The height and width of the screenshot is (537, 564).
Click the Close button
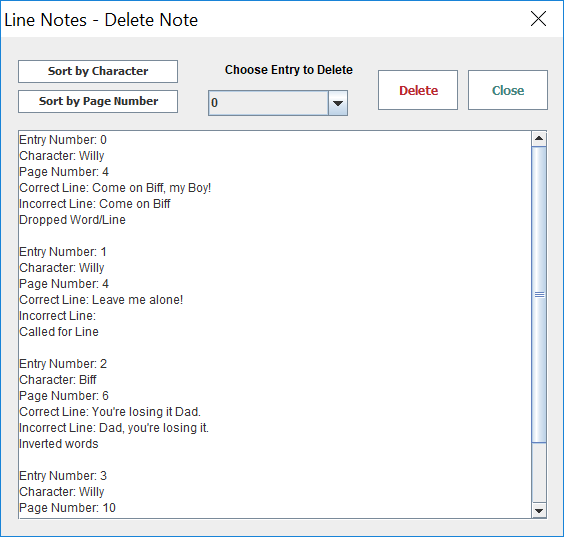(508, 90)
